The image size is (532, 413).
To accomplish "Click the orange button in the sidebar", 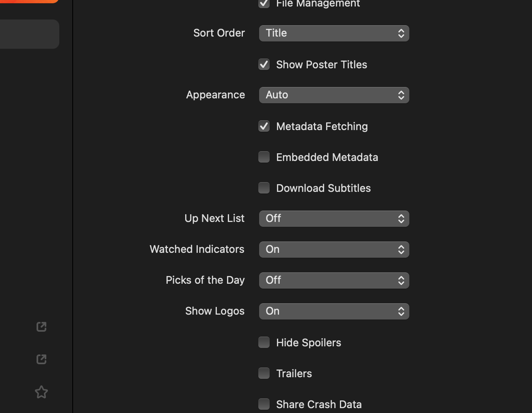I will tap(28, 1).
